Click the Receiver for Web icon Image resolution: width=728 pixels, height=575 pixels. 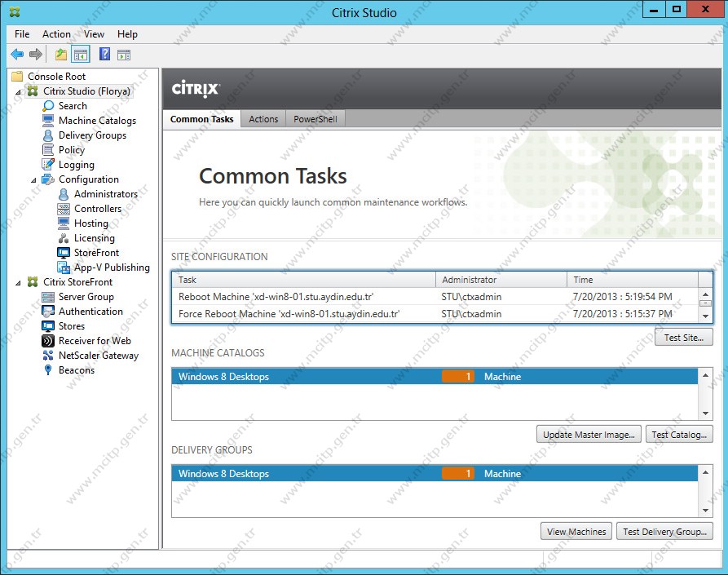point(48,341)
